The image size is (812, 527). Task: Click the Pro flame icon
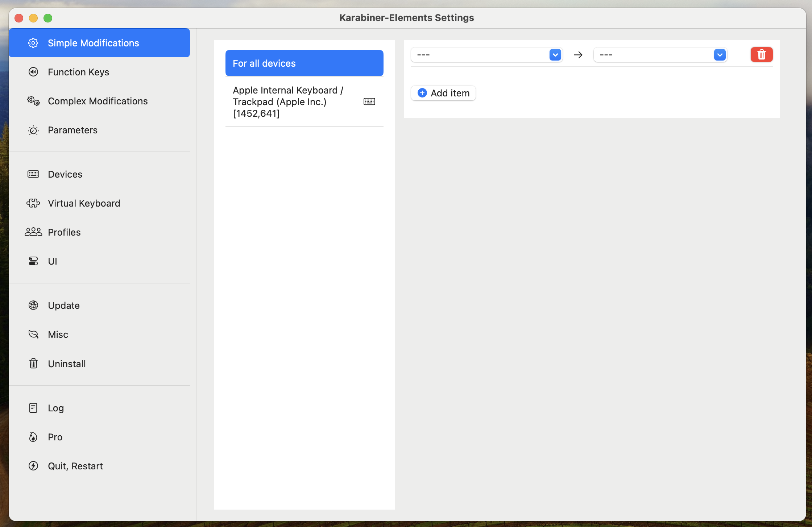coord(33,437)
